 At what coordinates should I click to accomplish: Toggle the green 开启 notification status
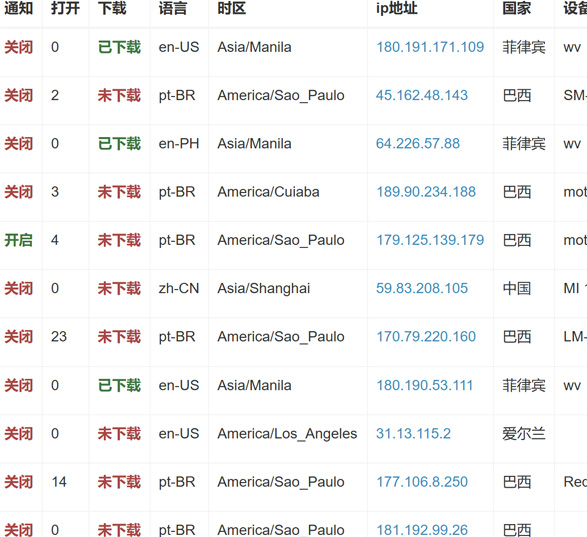18,240
